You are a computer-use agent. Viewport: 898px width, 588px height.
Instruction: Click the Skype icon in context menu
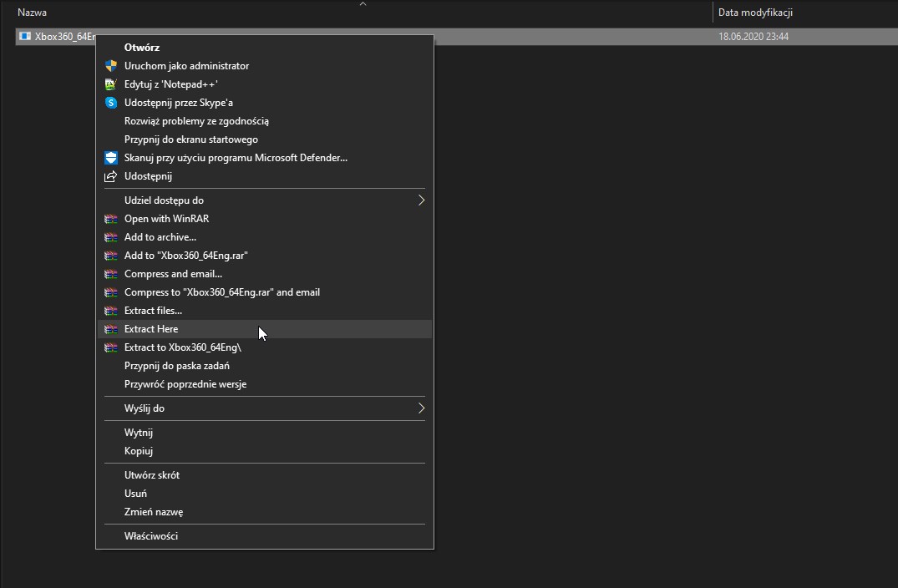coord(111,103)
